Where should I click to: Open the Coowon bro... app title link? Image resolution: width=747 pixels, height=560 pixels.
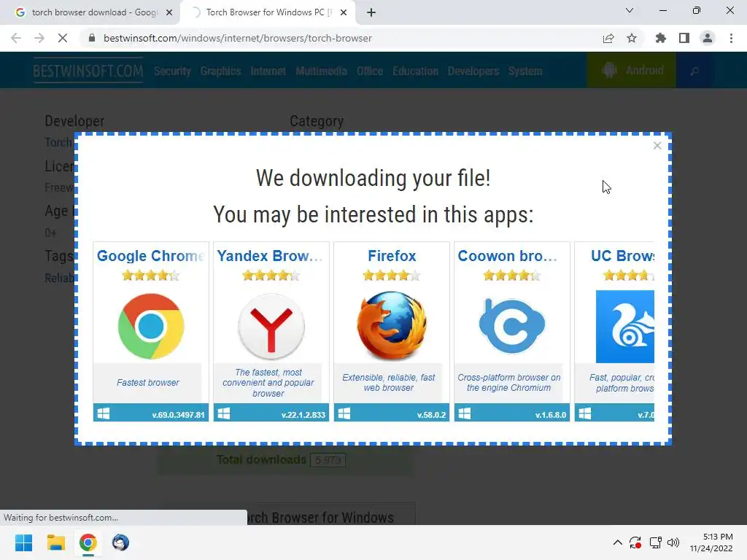508,256
